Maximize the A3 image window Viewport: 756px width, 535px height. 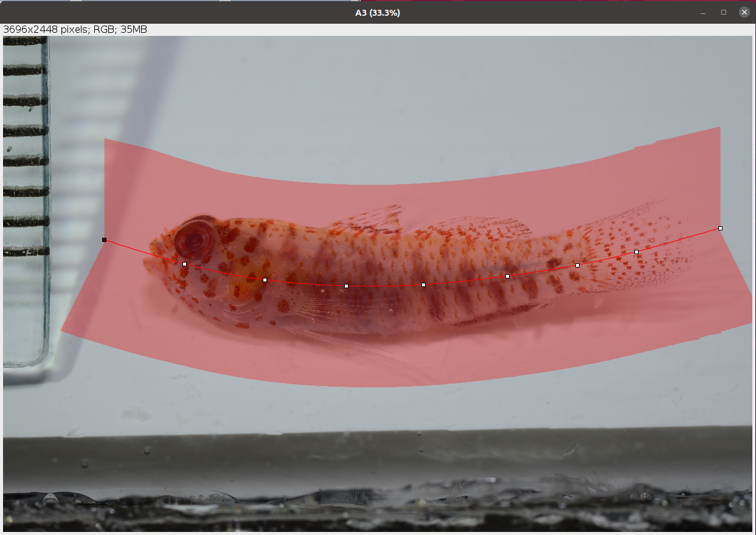click(724, 12)
